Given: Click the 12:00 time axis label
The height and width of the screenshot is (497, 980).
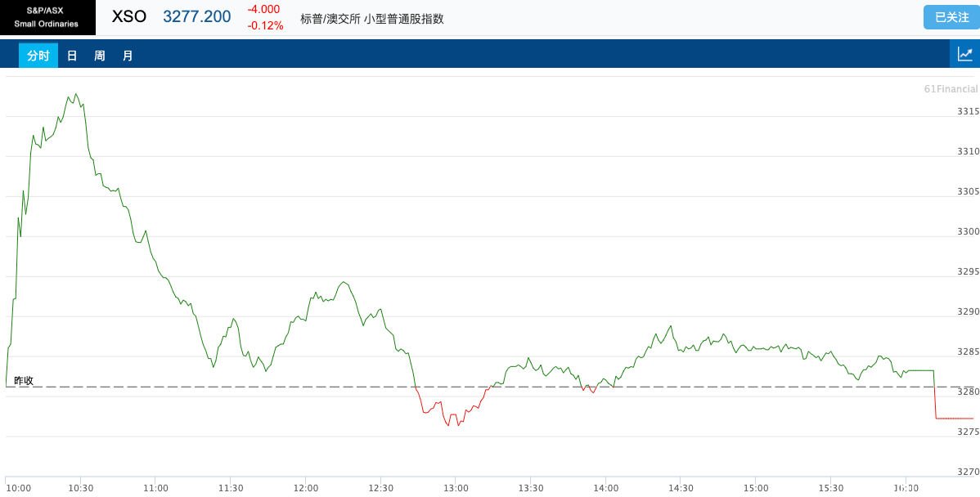Looking at the screenshot, I should tap(306, 488).
